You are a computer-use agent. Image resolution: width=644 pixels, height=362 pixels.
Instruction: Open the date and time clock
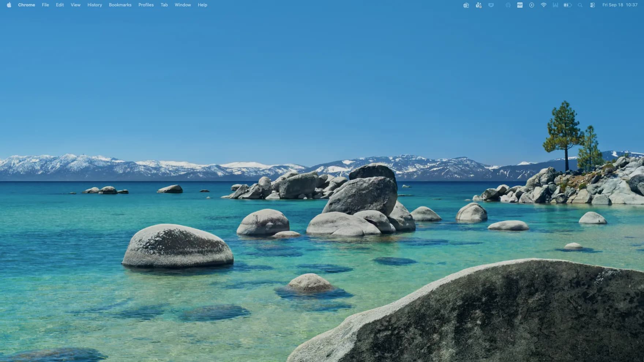(620, 5)
